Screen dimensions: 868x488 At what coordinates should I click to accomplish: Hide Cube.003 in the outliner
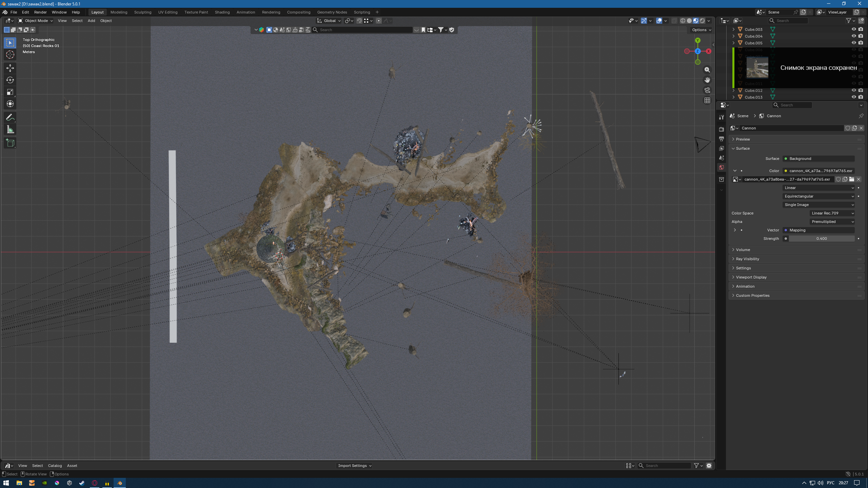tap(854, 29)
